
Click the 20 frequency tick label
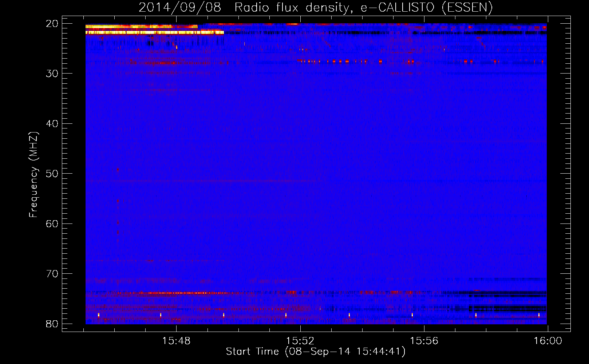point(52,24)
